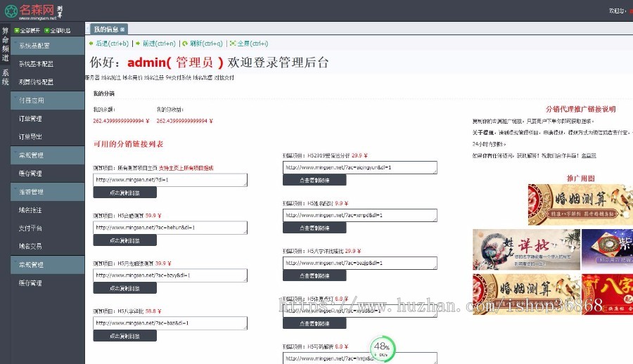Copy the homepage ?dl=1 distribution link
Viewport: 633px width, 364px height.
124,193
